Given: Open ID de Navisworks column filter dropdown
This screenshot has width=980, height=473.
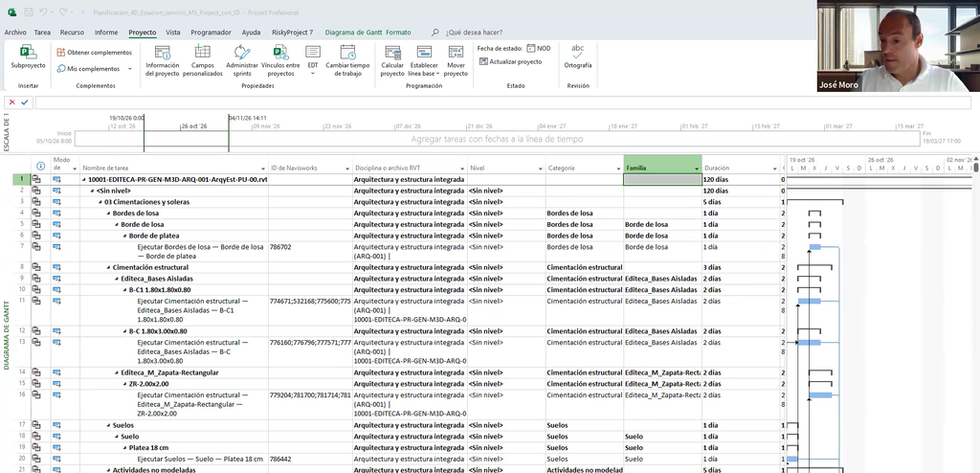Looking at the screenshot, I should (347, 169).
